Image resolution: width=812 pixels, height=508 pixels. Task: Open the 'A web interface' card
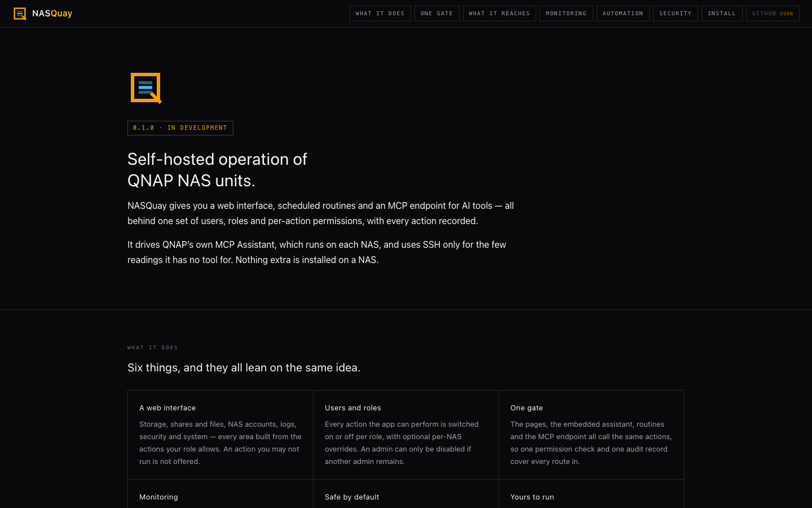[220, 435]
